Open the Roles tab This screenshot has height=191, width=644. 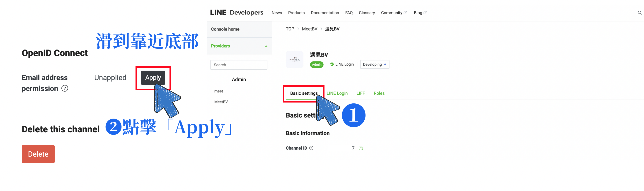coord(379,93)
